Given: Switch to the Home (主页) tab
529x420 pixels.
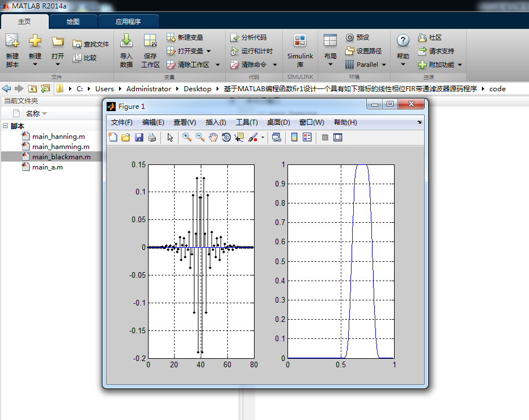Looking at the screenshot, I should click(24, 22).
